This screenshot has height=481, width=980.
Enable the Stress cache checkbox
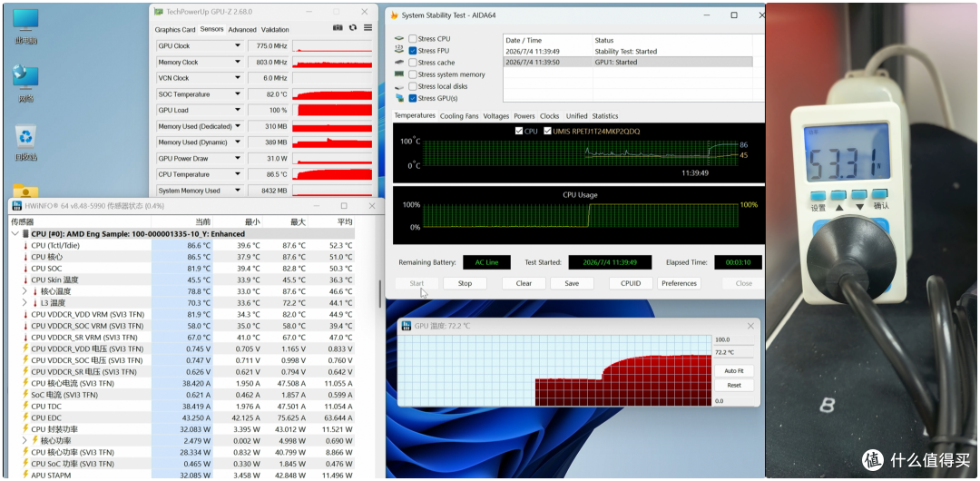413,63
